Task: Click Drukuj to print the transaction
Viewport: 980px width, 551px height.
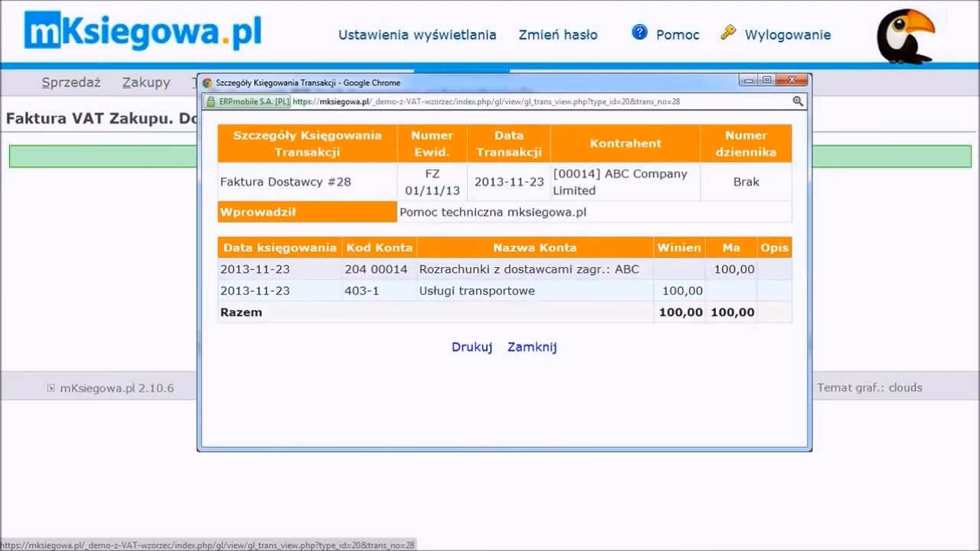Action: pyautogui.click(x=472, y=347)
